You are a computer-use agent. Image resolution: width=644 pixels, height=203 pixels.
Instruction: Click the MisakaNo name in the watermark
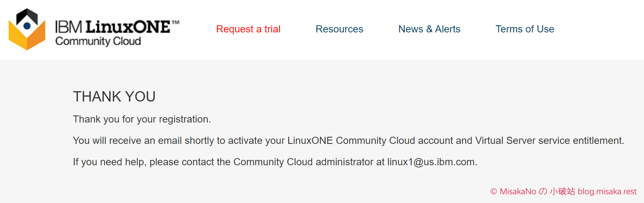pyautogui.click(x=518, y=192)
